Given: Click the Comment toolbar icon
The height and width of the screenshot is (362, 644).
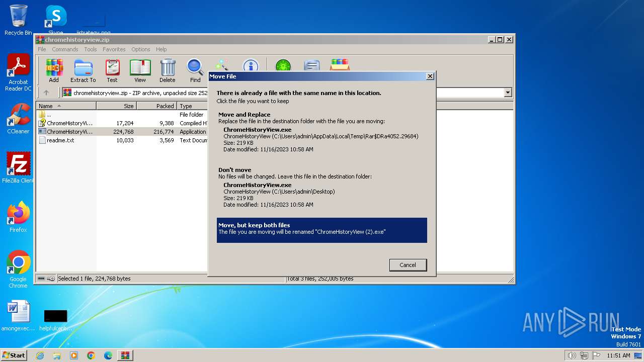Looking at the screenshot, I should 312,66.
